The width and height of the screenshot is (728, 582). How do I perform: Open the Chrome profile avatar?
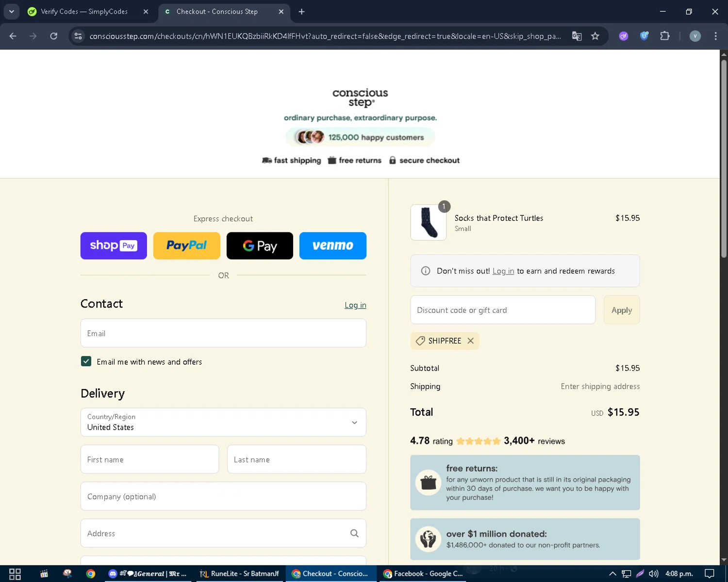point(695,36)
